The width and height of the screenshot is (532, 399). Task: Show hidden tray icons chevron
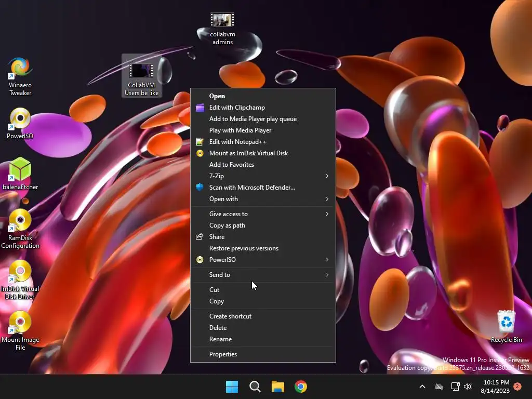(x=422, y=387)
